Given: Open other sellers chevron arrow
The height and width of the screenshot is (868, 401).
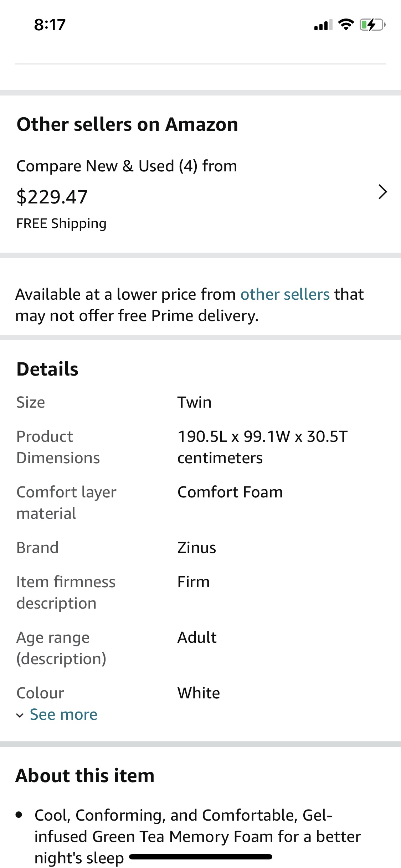Looking at the screenshot, I should [x=382, y=192].
